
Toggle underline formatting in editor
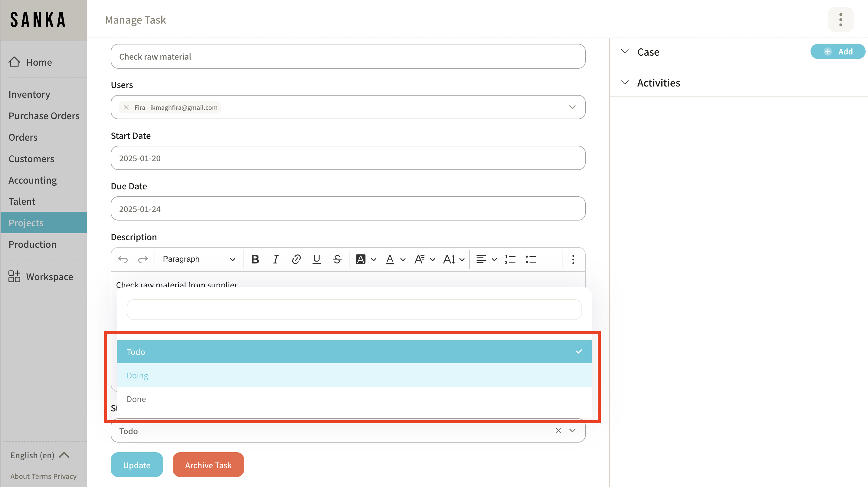coord(316,259)
